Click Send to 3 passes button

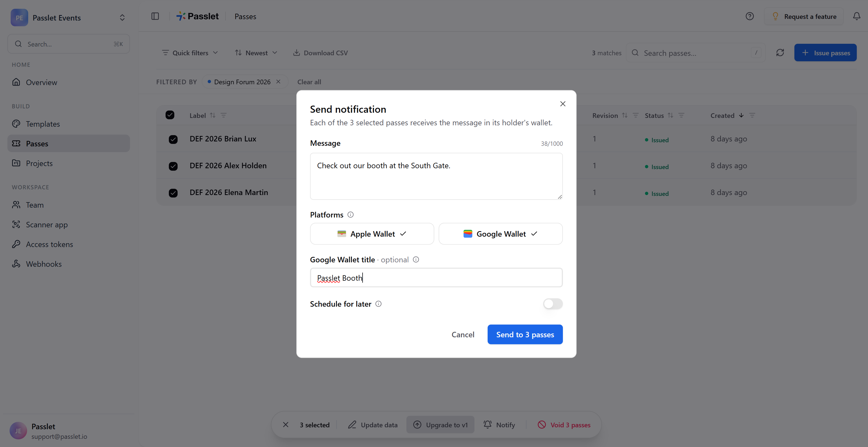point(525,335)
